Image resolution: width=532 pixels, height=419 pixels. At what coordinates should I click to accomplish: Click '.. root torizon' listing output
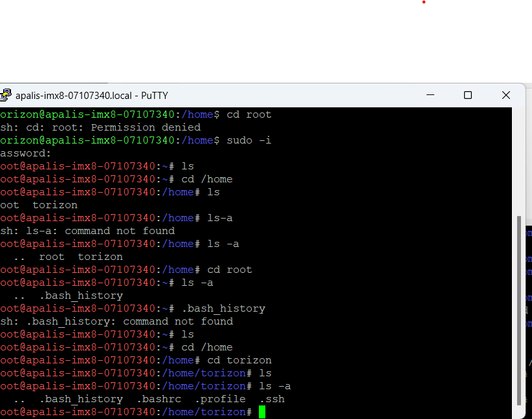coord(68,257)
